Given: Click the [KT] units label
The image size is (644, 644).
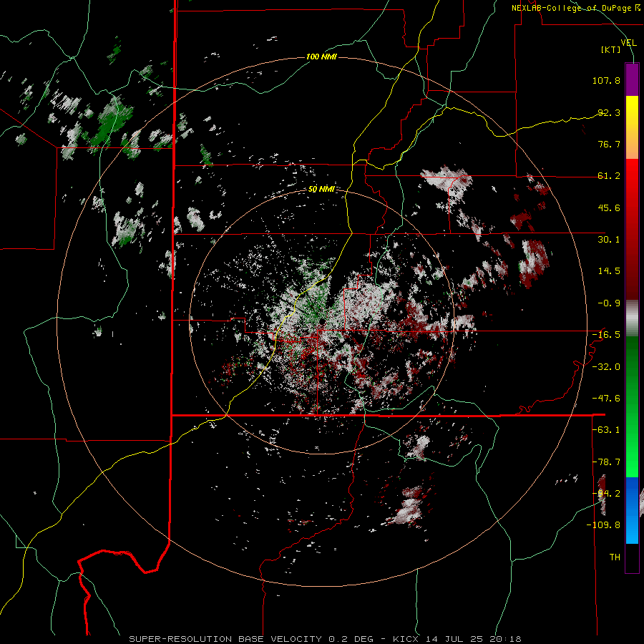Looking at the screenshot, I should 610,49.
